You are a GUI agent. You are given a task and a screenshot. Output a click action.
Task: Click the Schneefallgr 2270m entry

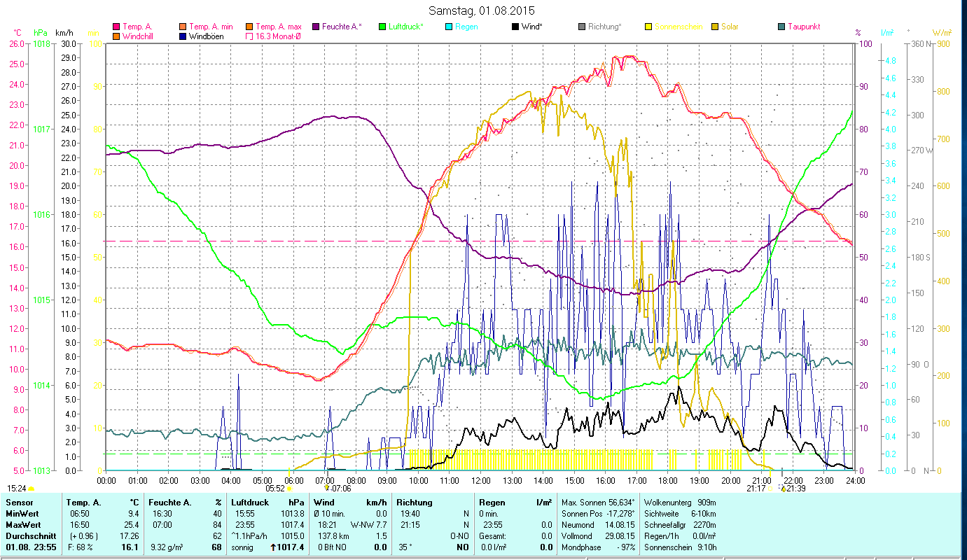[680, 524]
